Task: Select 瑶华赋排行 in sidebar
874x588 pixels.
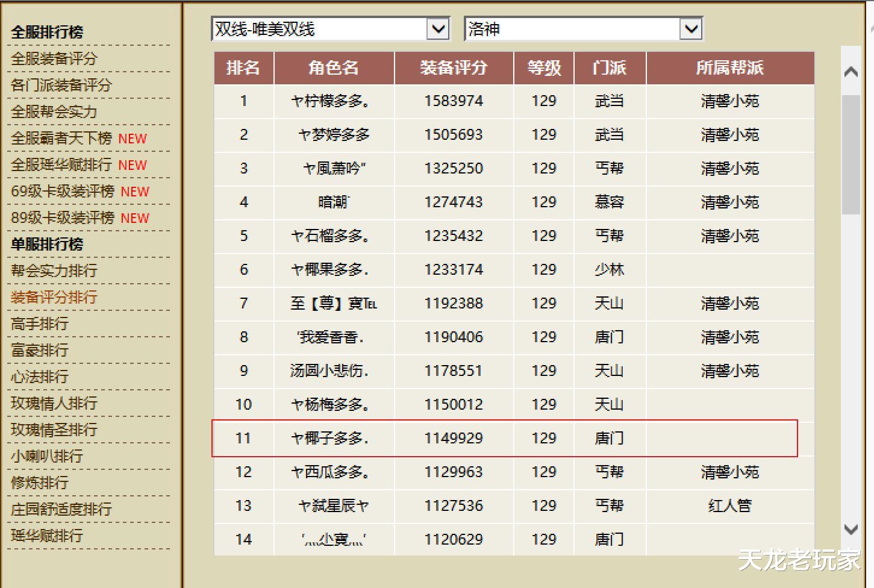Action: tap(47, 536)
